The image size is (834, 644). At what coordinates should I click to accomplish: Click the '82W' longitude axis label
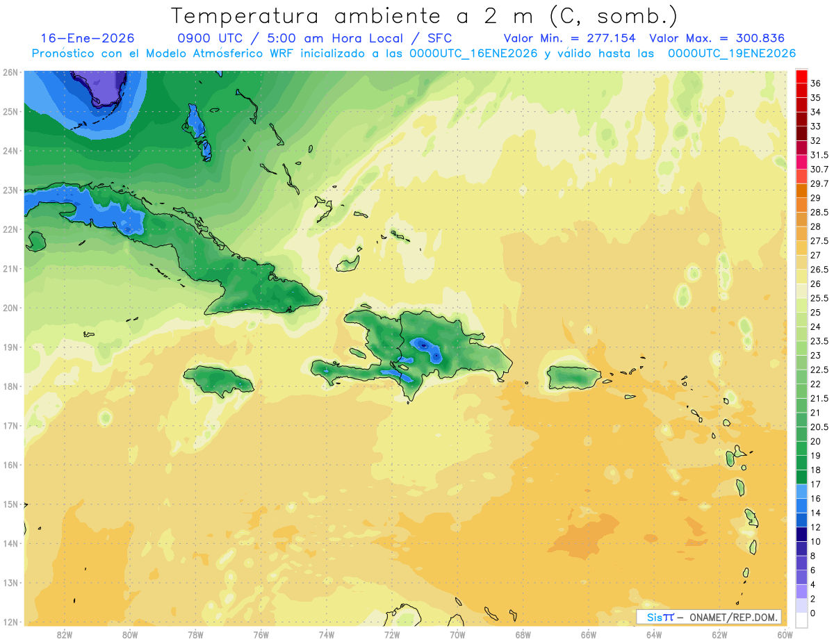pos(64,634)
